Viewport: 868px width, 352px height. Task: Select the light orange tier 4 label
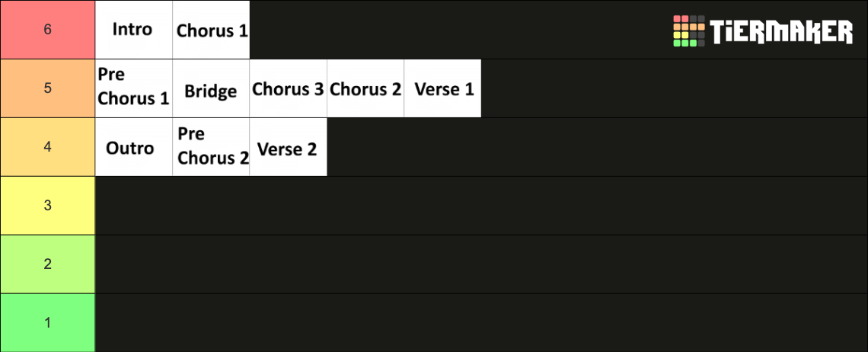coord(48,147)
